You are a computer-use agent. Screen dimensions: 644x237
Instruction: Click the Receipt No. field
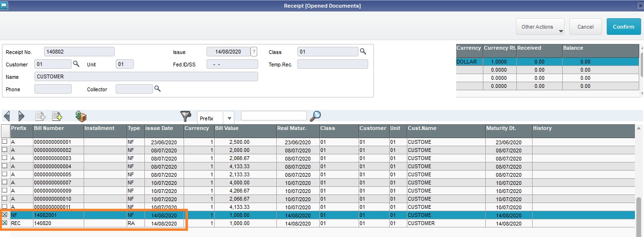[x=79, y=52]
